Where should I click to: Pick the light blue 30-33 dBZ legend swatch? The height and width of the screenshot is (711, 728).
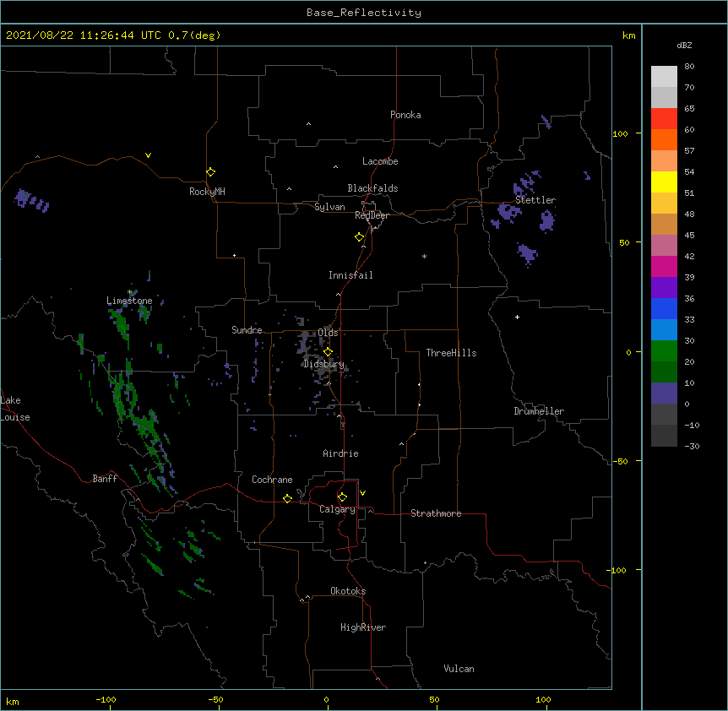(x=664, y=329)
